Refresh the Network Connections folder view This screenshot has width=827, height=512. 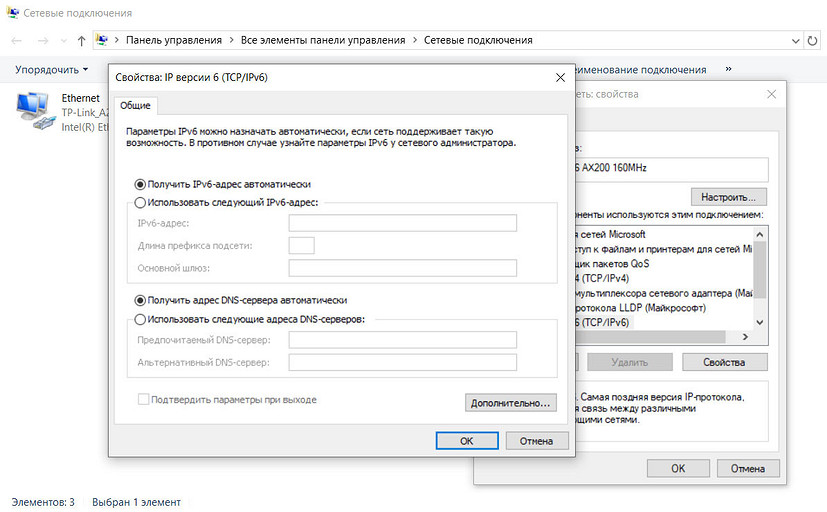[813, 41]
